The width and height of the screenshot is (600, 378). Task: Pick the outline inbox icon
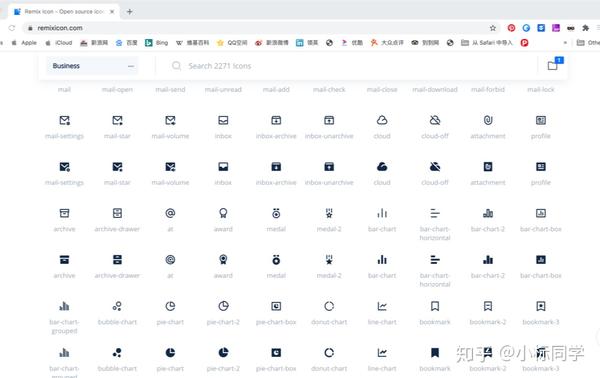tap(223, 121)
